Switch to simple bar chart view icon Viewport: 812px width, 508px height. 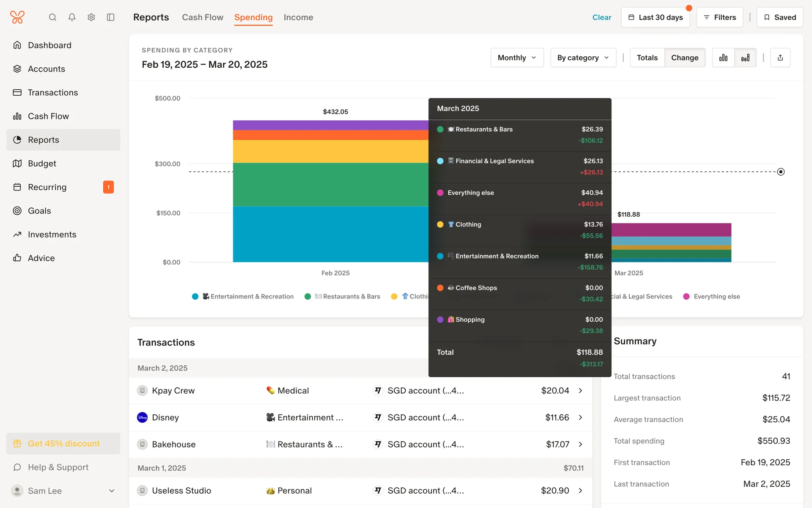(x=723, y=58)
